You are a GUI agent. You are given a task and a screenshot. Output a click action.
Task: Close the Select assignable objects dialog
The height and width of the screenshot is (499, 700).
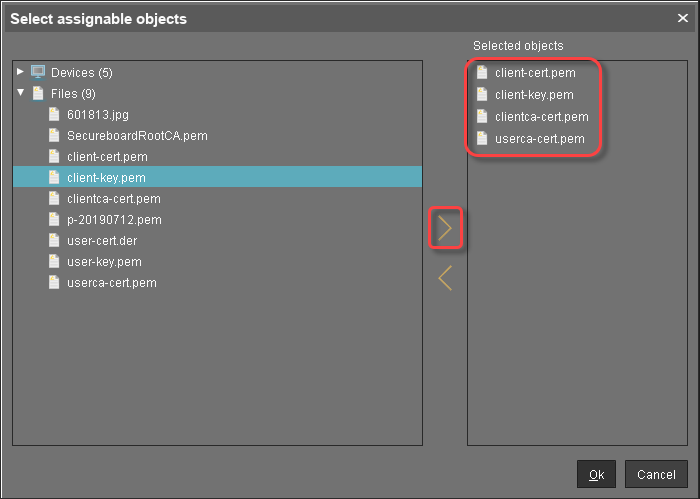(682, 18)
